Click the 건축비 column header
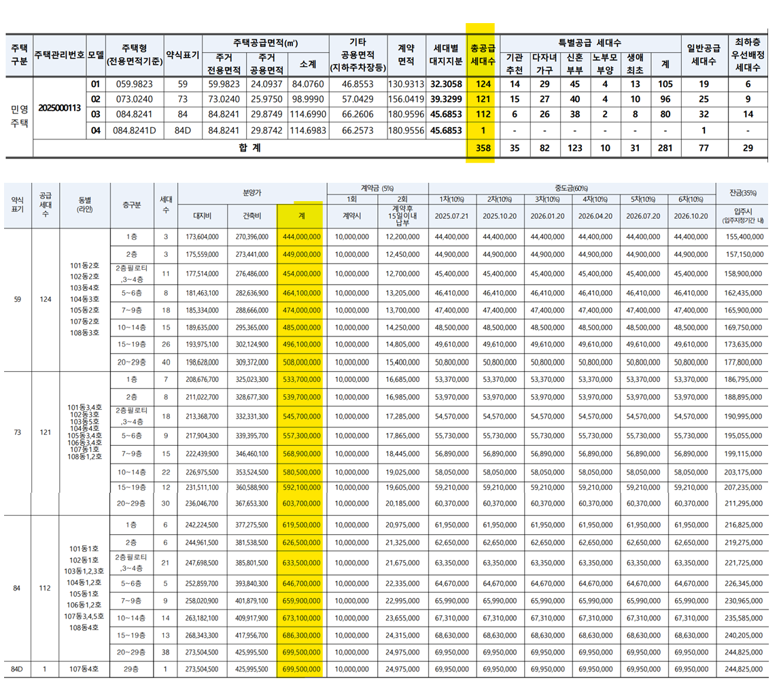 click(x=252, y=216)
